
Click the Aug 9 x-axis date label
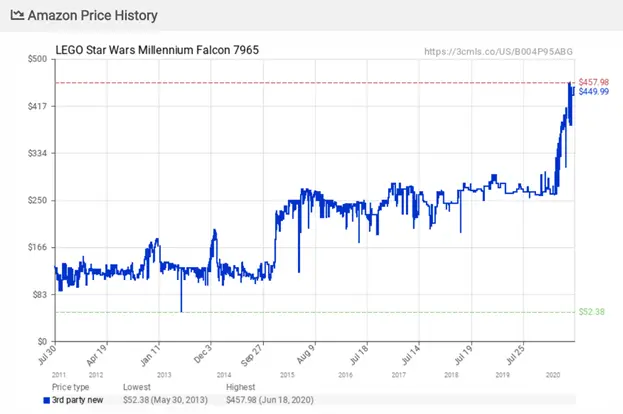tap(306, 354)
